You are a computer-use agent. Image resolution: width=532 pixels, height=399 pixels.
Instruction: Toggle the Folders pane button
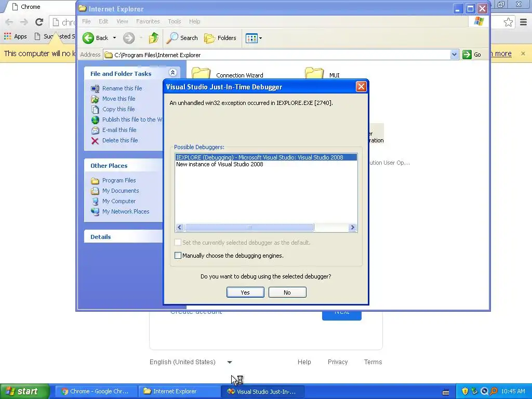click(220, 38)
